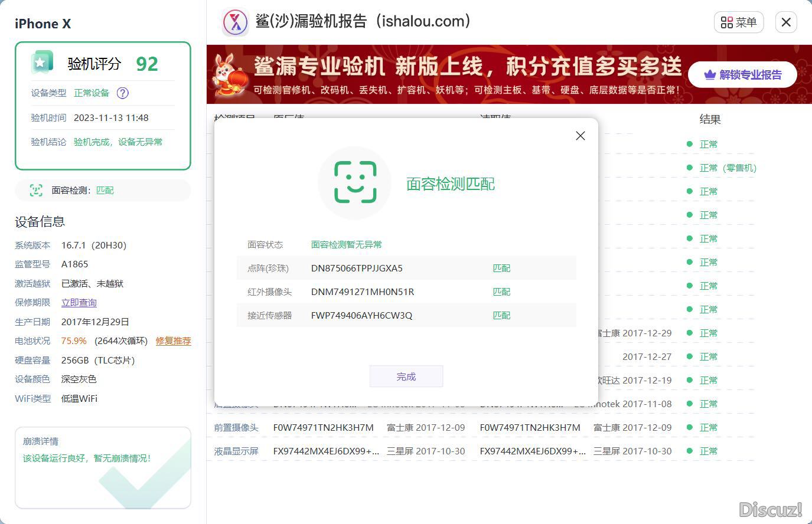Click the 鲨漏 app logo icon
Viewport: 812px width, 524px height.
pos(236,22)
